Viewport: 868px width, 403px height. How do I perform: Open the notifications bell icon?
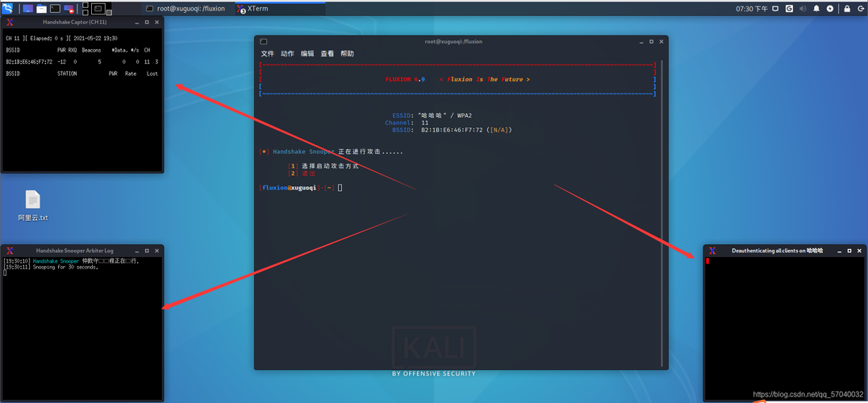[816, 8]
